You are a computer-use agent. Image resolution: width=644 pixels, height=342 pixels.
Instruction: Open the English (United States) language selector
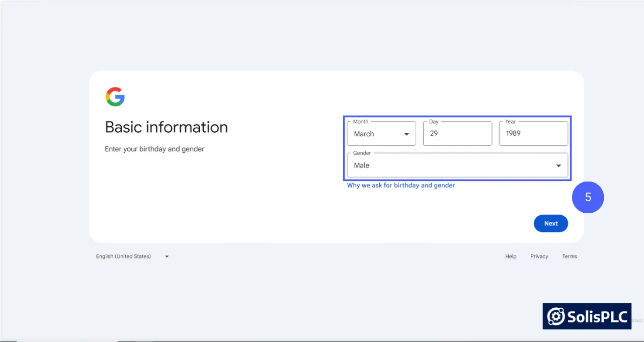(132, 256)
